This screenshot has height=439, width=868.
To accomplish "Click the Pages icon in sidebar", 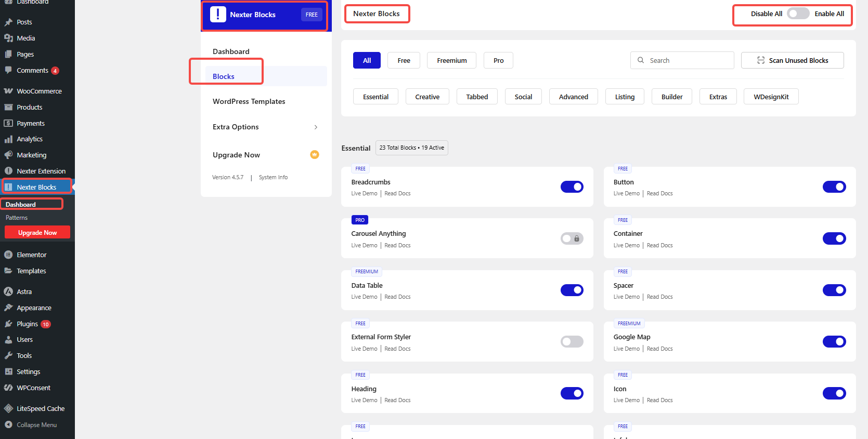I will point(8,54).
